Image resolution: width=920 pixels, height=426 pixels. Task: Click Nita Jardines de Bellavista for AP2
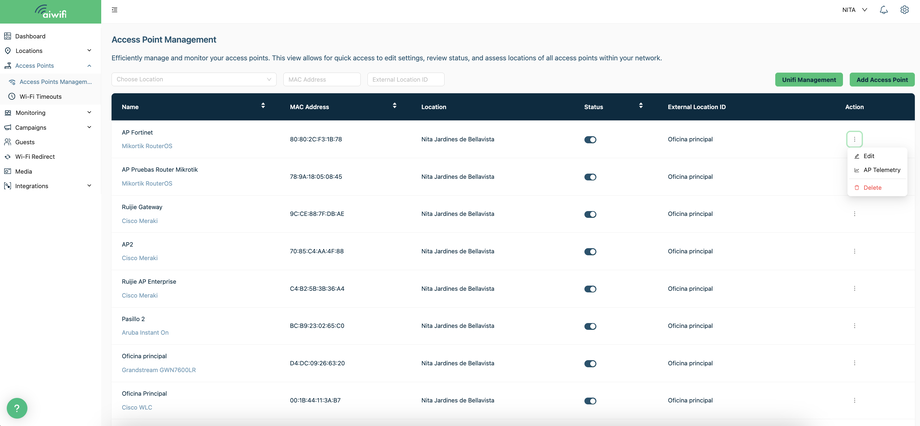458,251
